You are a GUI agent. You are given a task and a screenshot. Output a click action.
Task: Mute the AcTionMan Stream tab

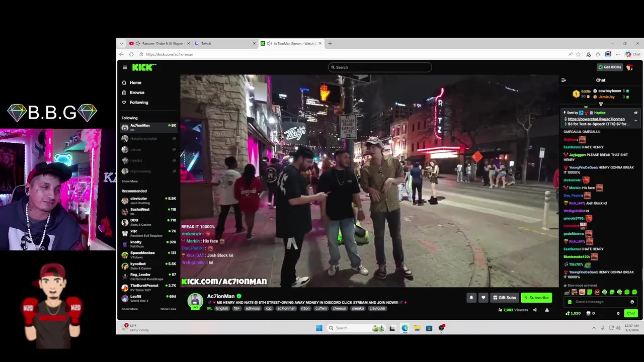coord(269,44)
